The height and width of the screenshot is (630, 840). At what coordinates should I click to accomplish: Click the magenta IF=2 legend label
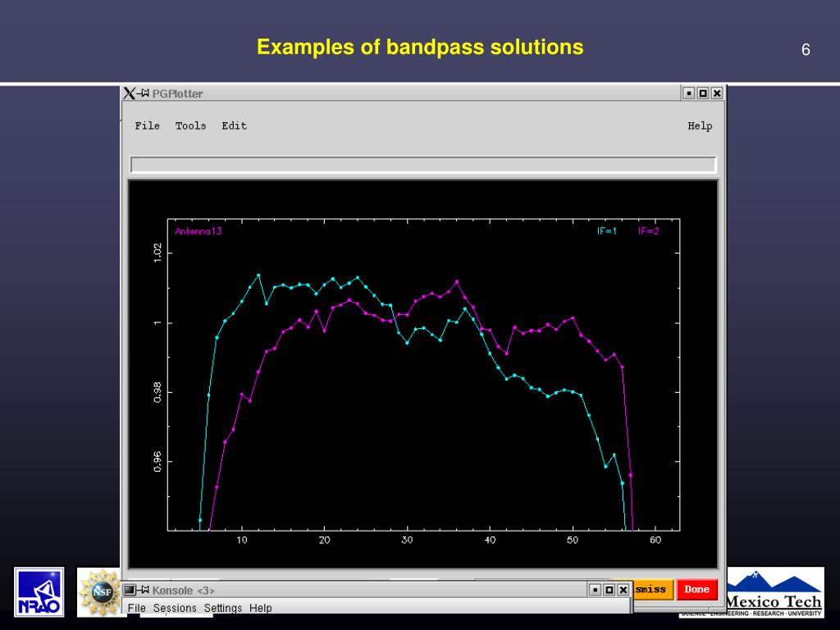click(649, 231)
